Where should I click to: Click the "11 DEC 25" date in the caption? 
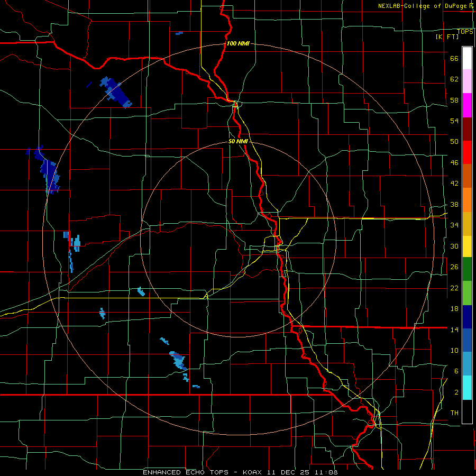pyautogui.click(x=288, y=472)
